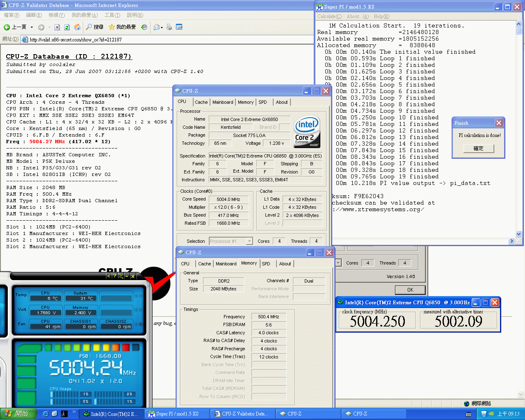Select the Cache tab in the lower CPU-Z window
Screen dimensions: 525x420
coord(204,264)
